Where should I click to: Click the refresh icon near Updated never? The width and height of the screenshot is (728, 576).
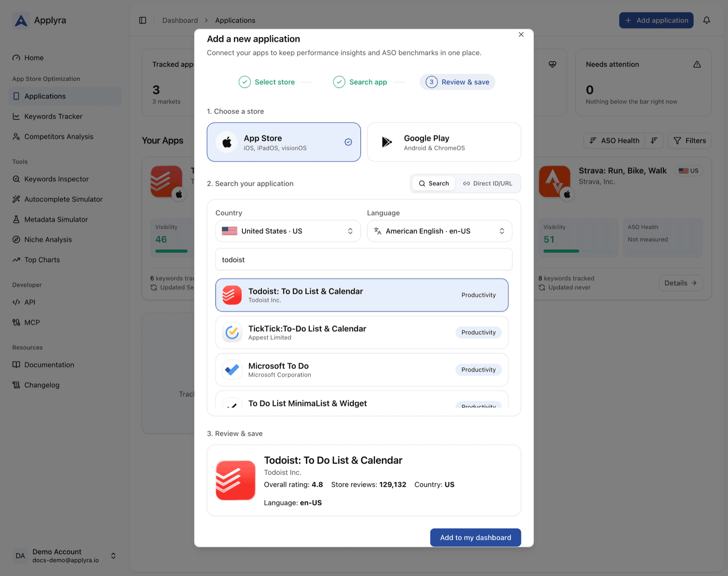click(542, 288)
